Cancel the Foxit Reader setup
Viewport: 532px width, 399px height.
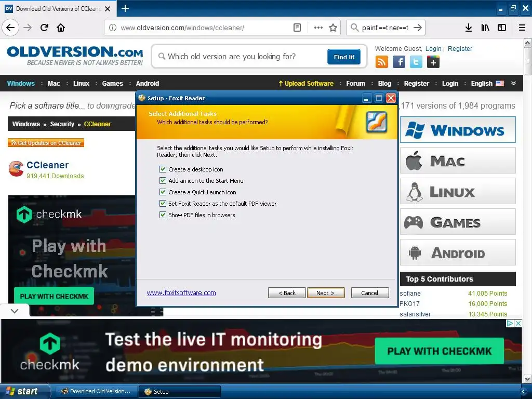coord(370,293)
